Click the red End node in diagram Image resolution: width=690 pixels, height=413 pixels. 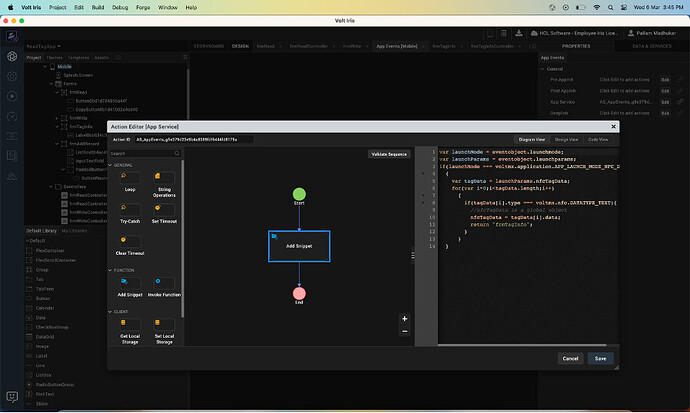click(x=299, y=293)
